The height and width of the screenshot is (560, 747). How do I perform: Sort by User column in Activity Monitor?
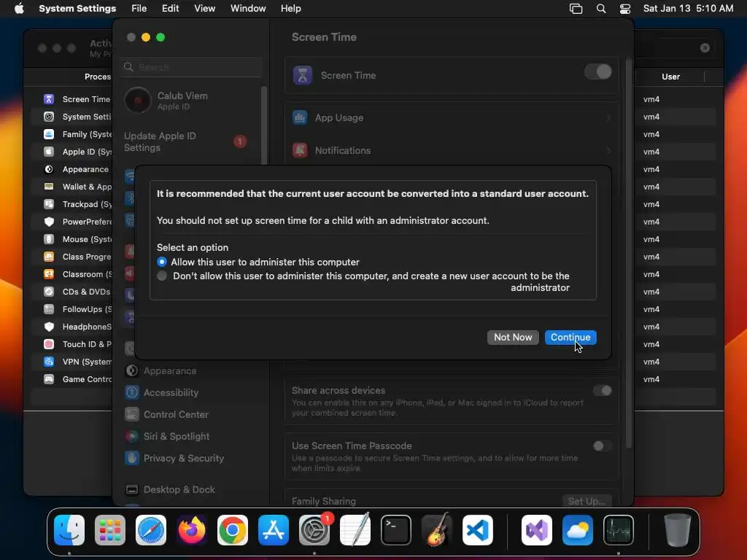(x=670, y=77)
